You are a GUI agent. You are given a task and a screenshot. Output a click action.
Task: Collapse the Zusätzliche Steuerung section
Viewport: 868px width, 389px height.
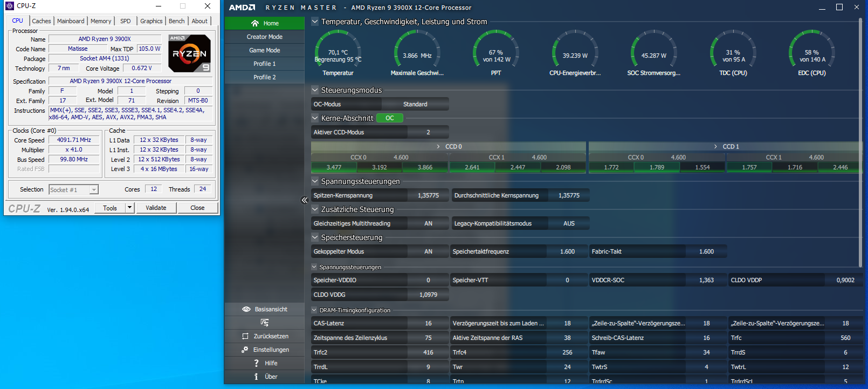tap(315, 209)
